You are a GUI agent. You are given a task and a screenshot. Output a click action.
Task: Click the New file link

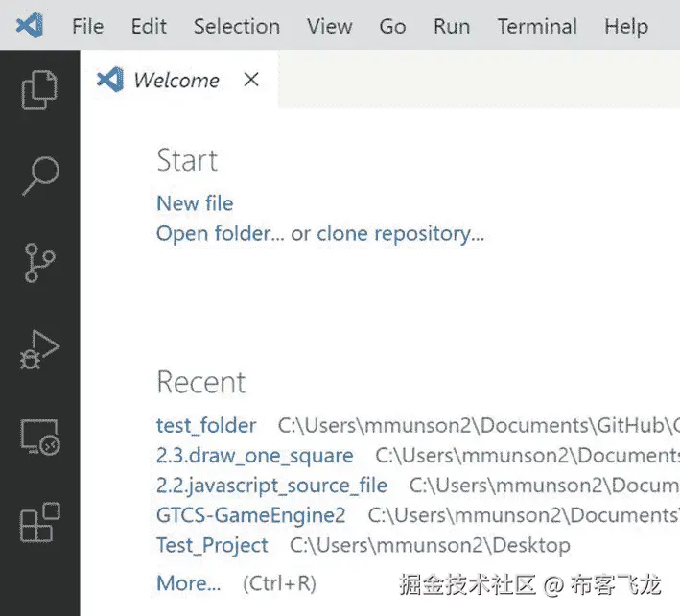195,203
